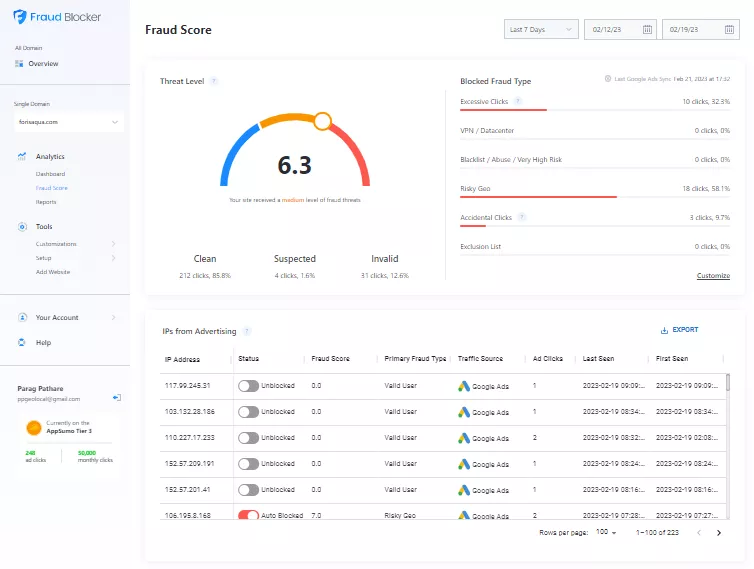Click the Help lifebuoy icon

(22, 342)
